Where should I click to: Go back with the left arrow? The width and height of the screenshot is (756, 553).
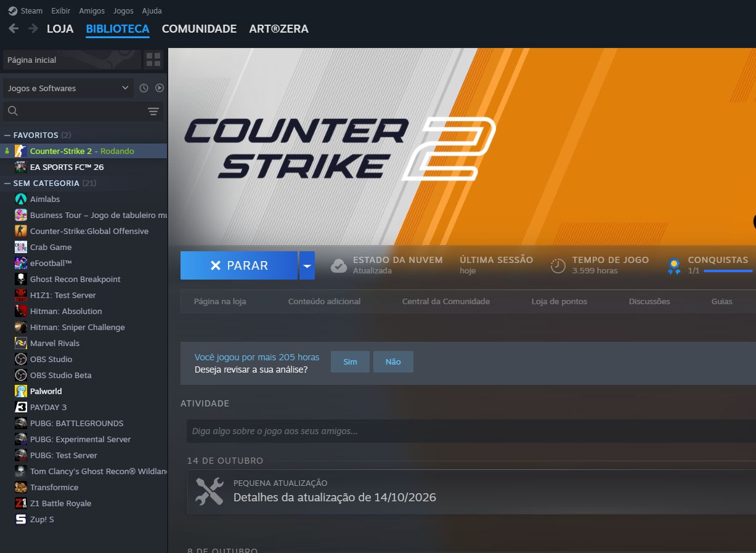coord(14,28)
